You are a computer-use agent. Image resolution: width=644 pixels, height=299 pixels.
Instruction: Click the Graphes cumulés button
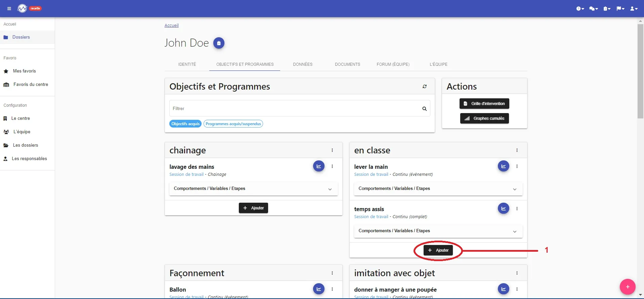click(484, 118)
